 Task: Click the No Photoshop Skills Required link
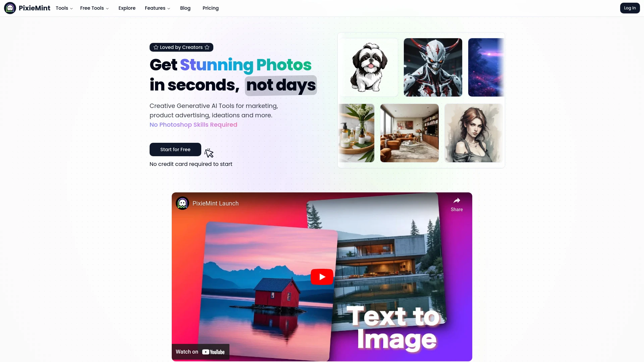point(193,124)
